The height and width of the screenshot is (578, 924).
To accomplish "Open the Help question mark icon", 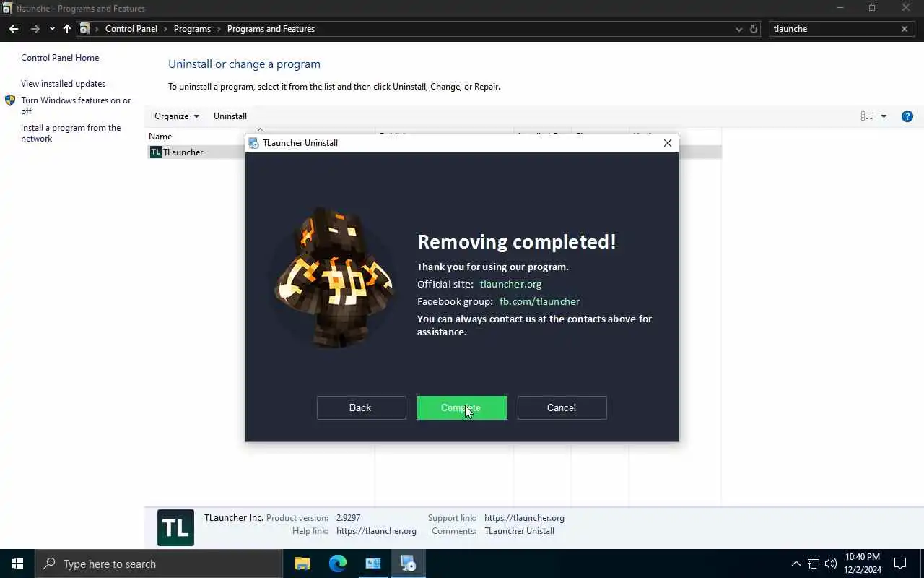I will click(x=907, y=116).
